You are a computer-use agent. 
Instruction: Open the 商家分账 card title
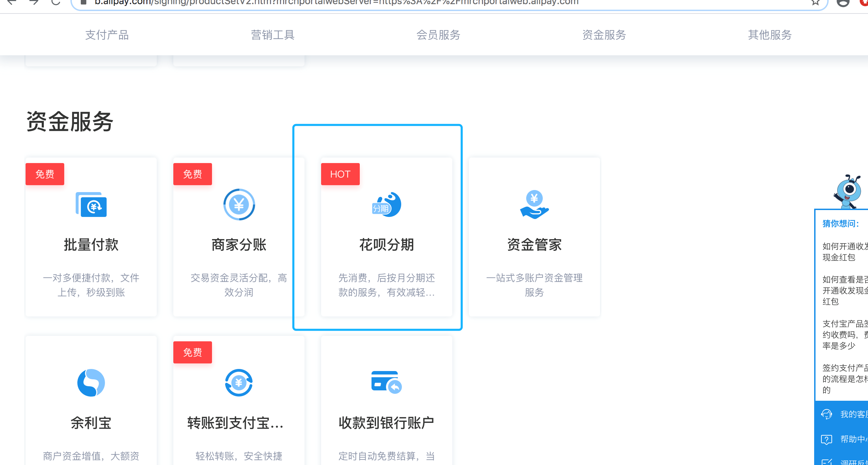239,245
